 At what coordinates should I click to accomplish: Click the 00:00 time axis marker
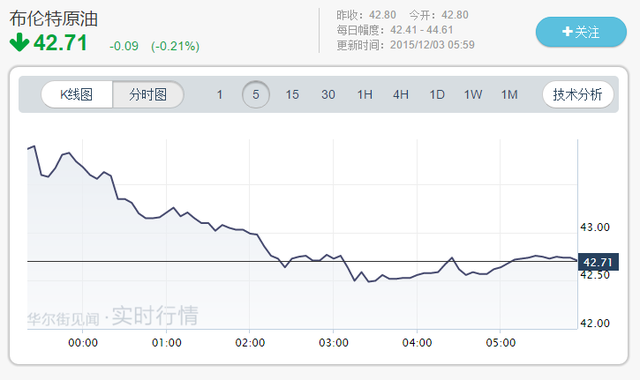click(x=83, y=342)
